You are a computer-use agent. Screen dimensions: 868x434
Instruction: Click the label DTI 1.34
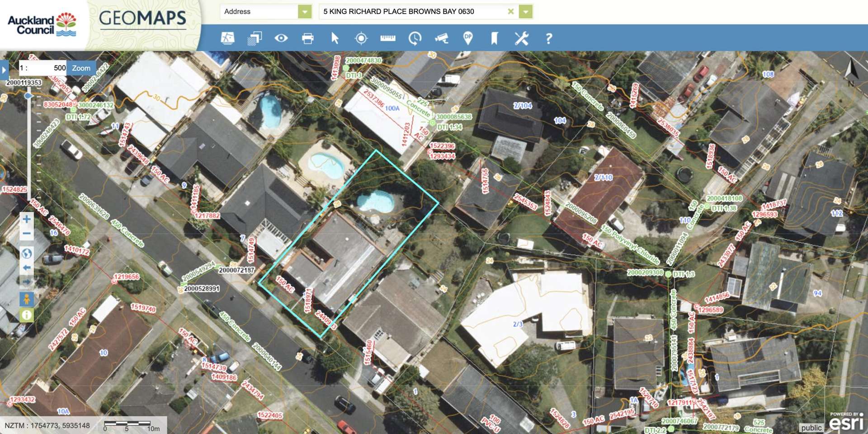coord(450,127)
